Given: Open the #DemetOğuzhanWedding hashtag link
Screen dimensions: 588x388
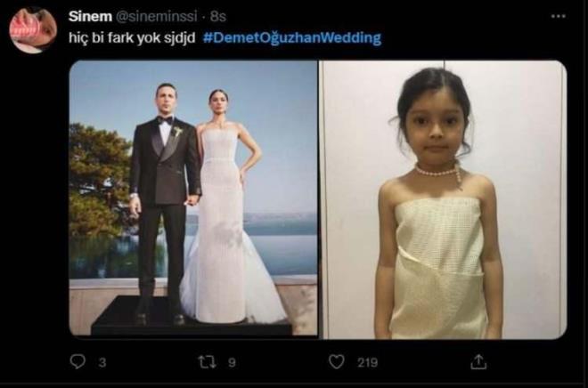Looking at the screenshot, I should click(291, 38).
